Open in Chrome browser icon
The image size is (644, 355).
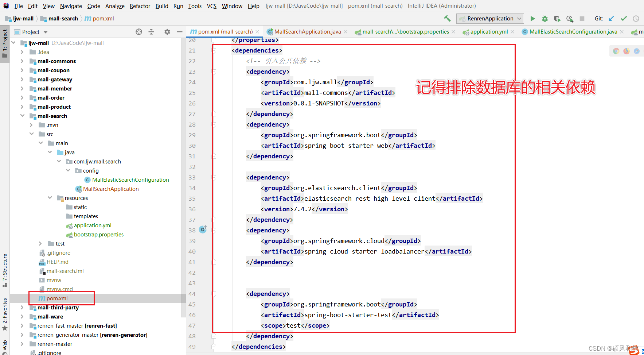click(616, 51)
